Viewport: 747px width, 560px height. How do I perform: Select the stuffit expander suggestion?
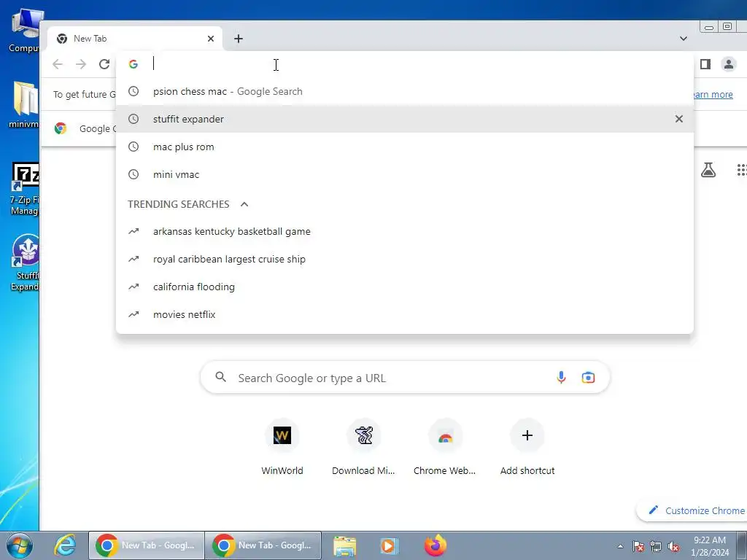[x=405, y=119]
